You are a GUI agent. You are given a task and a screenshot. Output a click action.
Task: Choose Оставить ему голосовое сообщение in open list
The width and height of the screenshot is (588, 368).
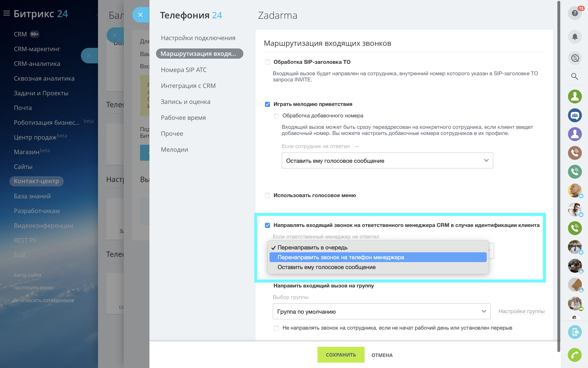click(x=378, y=267)
